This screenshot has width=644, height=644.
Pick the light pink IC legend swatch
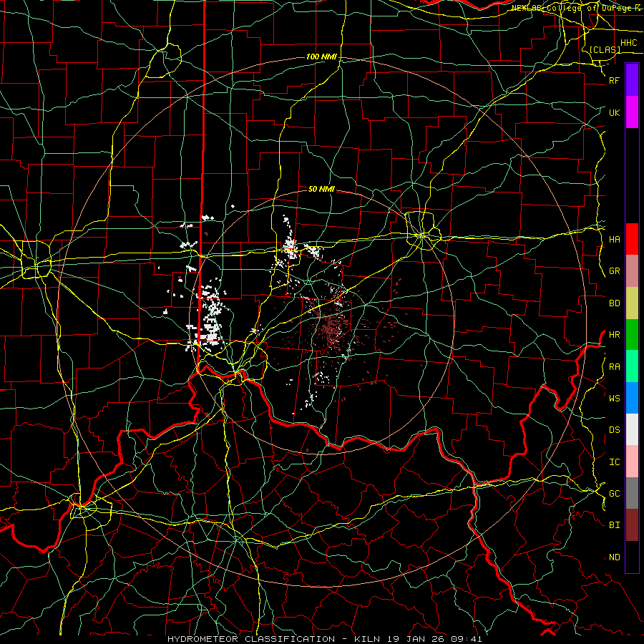point(632,462)
